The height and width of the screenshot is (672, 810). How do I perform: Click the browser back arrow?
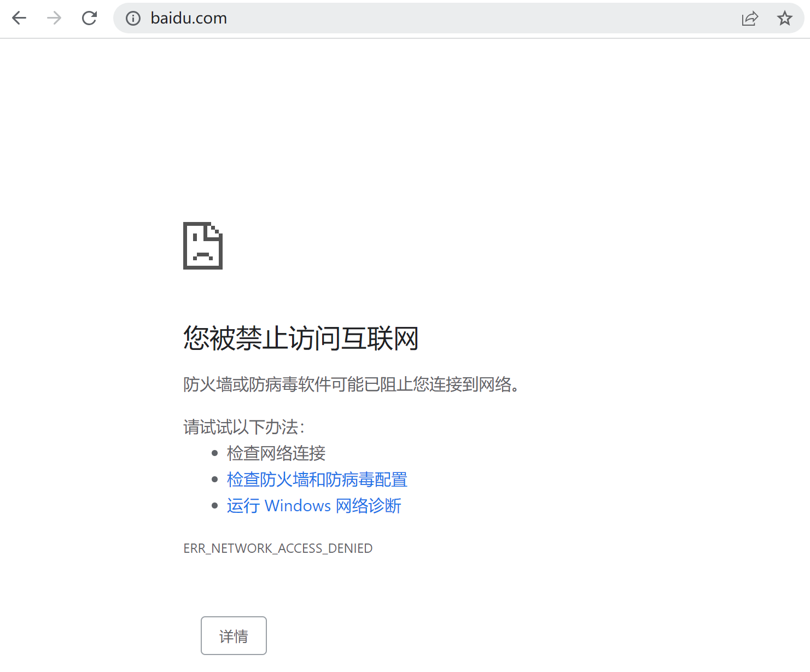19,18
